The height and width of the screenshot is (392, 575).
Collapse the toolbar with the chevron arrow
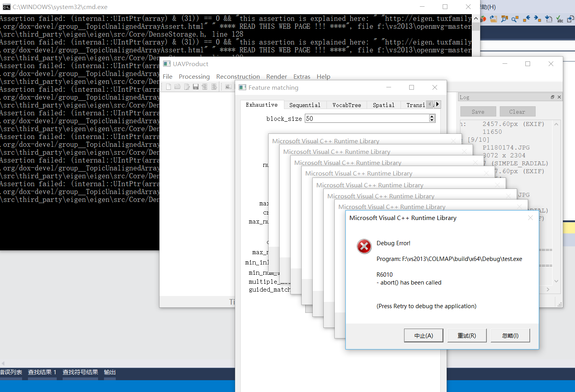(475, 18)
